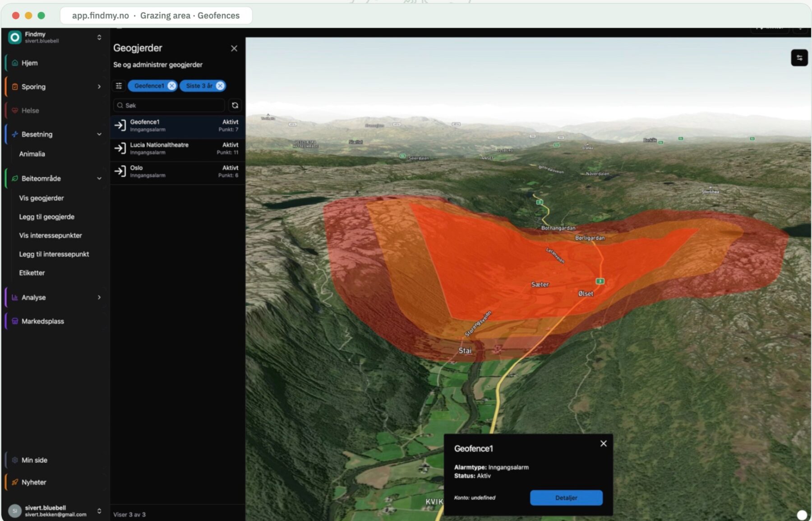812x521 pixels.
Task: Close the Geogjerder panel
Action: 234,48
